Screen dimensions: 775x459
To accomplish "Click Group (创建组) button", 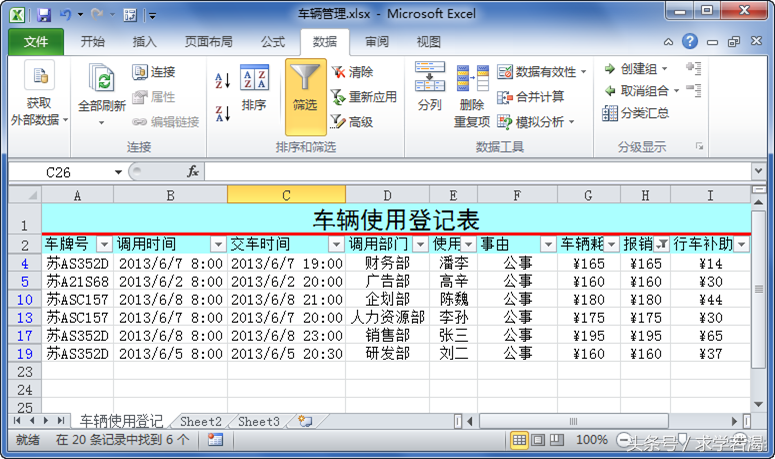I will pyautogui.click(x=636, y=69).
